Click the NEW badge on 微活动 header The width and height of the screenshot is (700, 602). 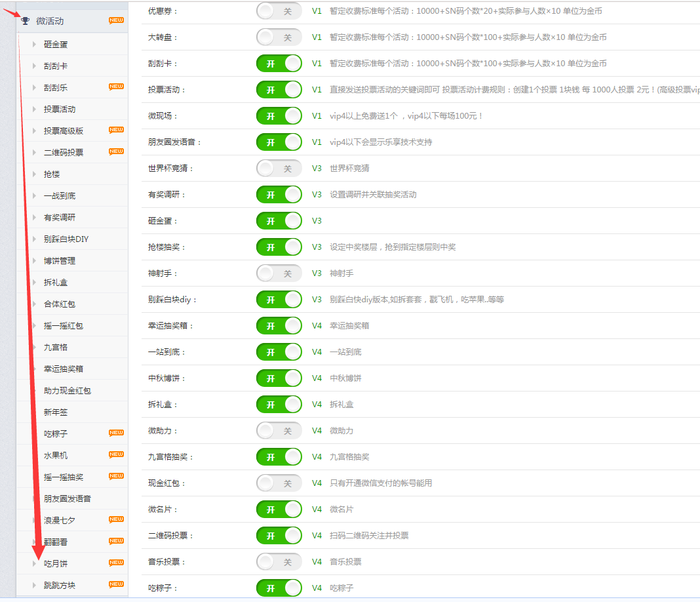116,21
